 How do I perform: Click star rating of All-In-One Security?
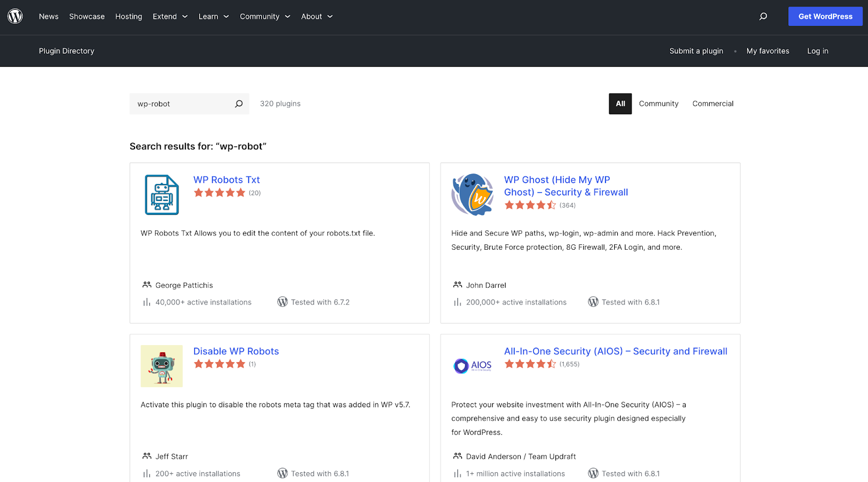(531, 364)
